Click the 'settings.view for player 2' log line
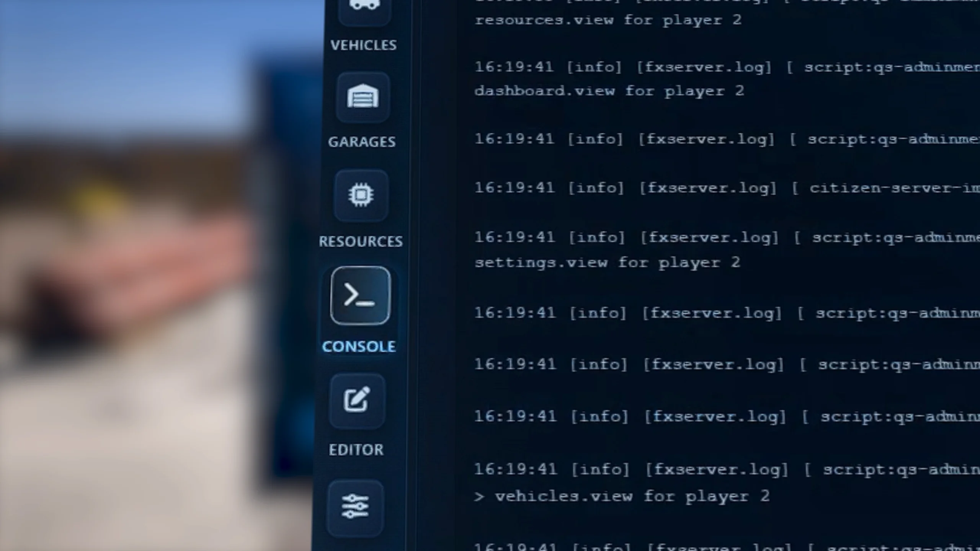This screenshot has height=551, width=980. [x=607, y=263]
